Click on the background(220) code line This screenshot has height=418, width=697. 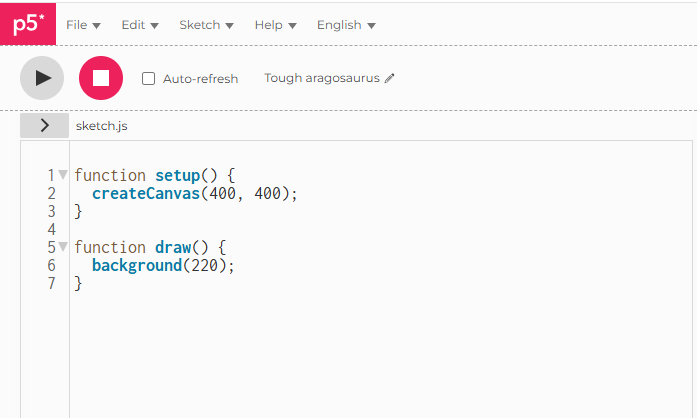163,265
